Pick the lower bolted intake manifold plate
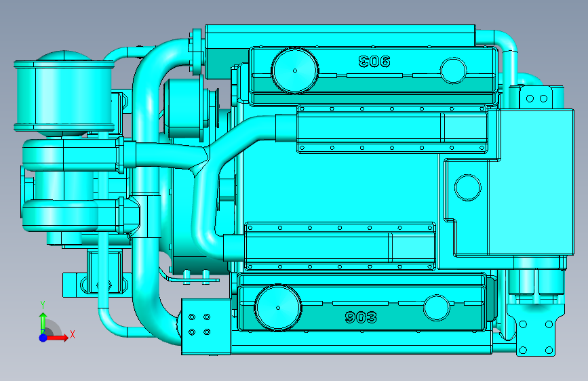 340,247
